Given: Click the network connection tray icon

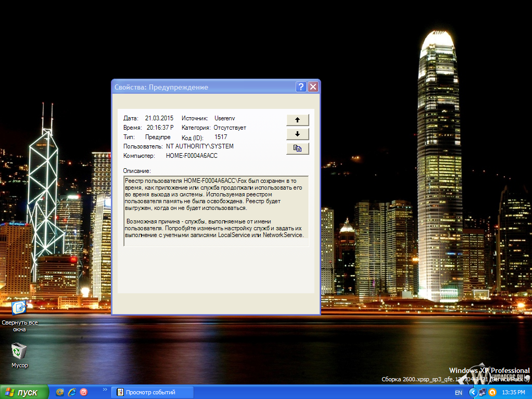Looking at the screenshot, I should [x=482, y=393].
